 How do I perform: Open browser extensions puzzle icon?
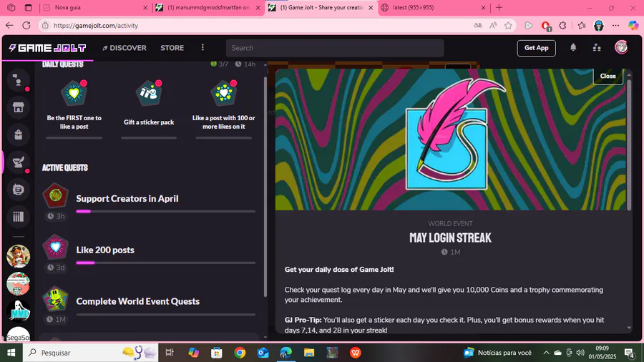coord(562,26)
